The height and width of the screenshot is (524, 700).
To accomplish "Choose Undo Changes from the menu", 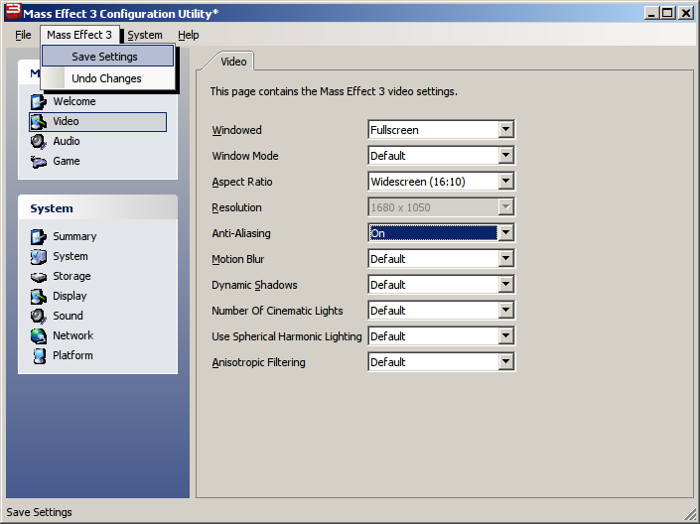I will [108, 79].
